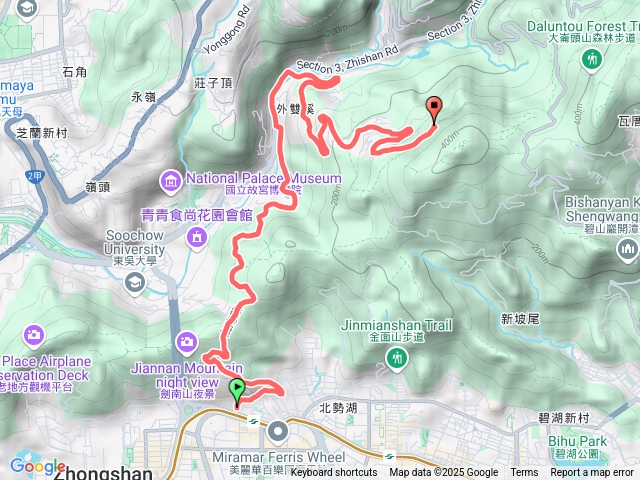Select the Jinmianshan Trail hiking pin

tap(396, 360)
